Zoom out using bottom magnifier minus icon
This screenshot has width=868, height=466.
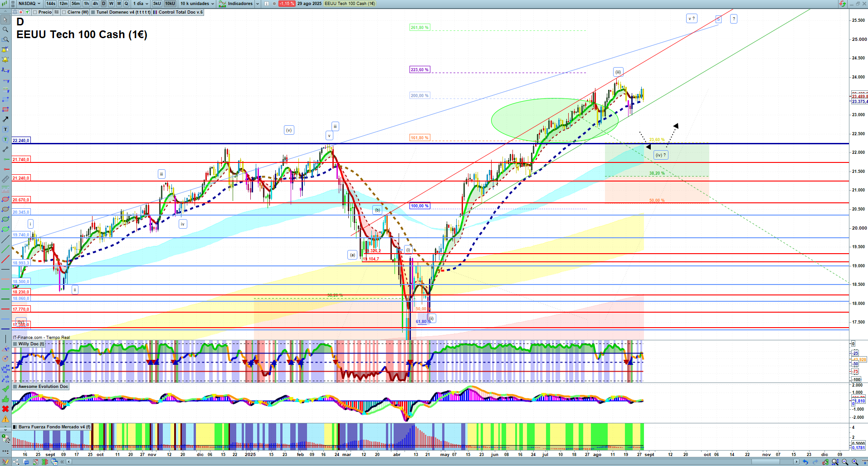[845, 462]
